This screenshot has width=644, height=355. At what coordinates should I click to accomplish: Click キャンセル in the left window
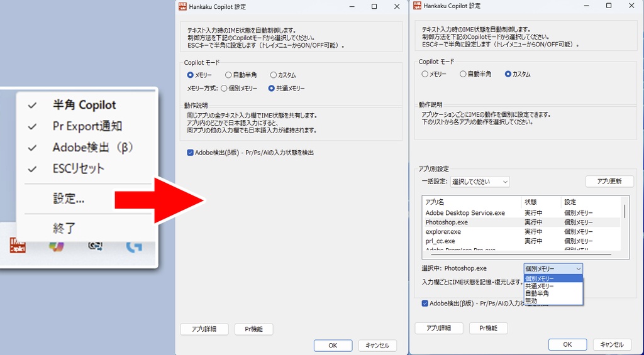pos(377,346)
